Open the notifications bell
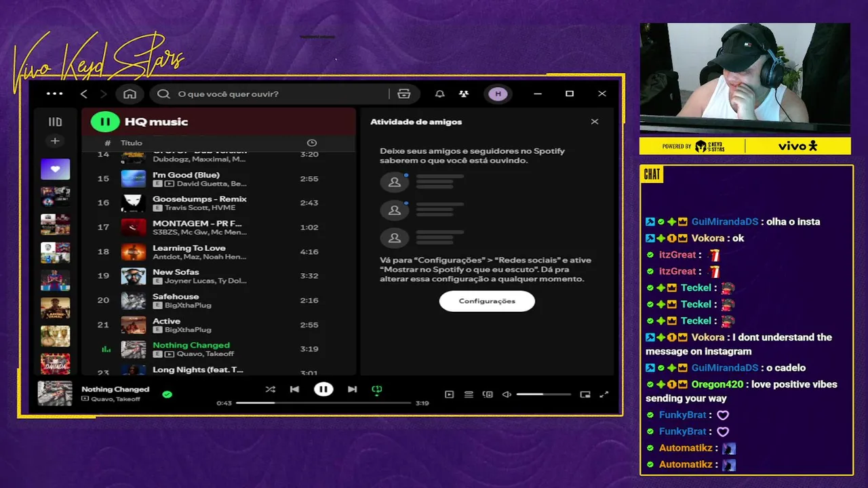 click(439, 94)
